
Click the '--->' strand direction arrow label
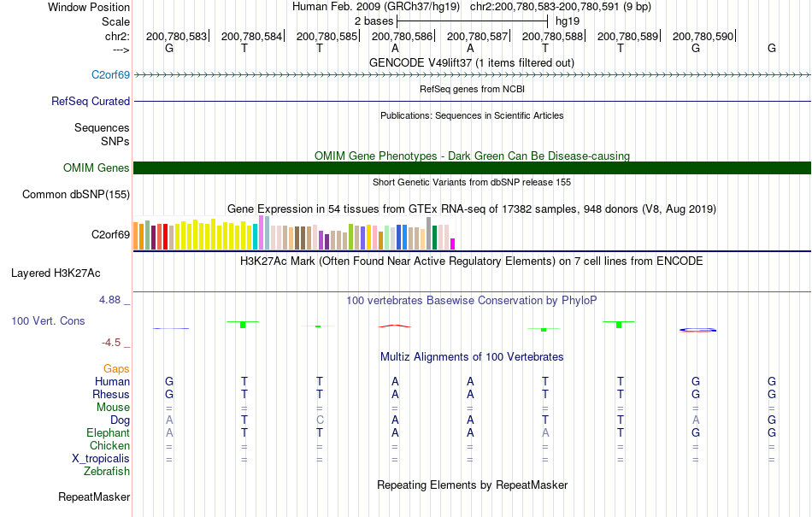click(121, 50)
